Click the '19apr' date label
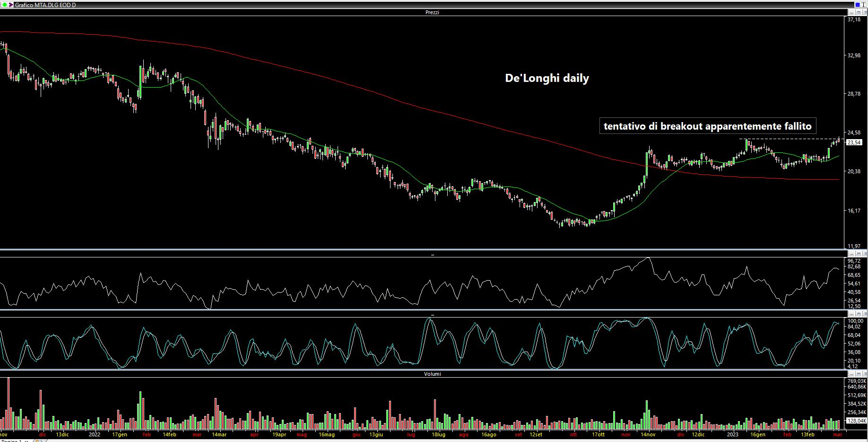 (279, 434)
